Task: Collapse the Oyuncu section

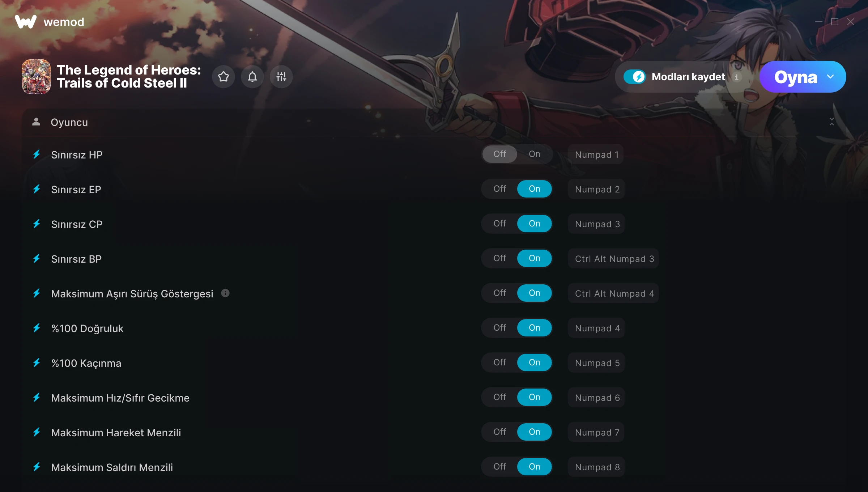Action: tap(832, 122)
